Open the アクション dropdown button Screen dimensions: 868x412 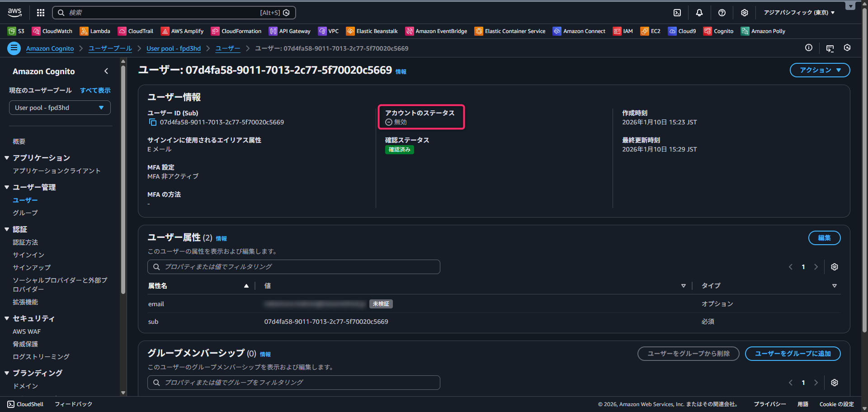pyautogui.click(x=820, y=70)
